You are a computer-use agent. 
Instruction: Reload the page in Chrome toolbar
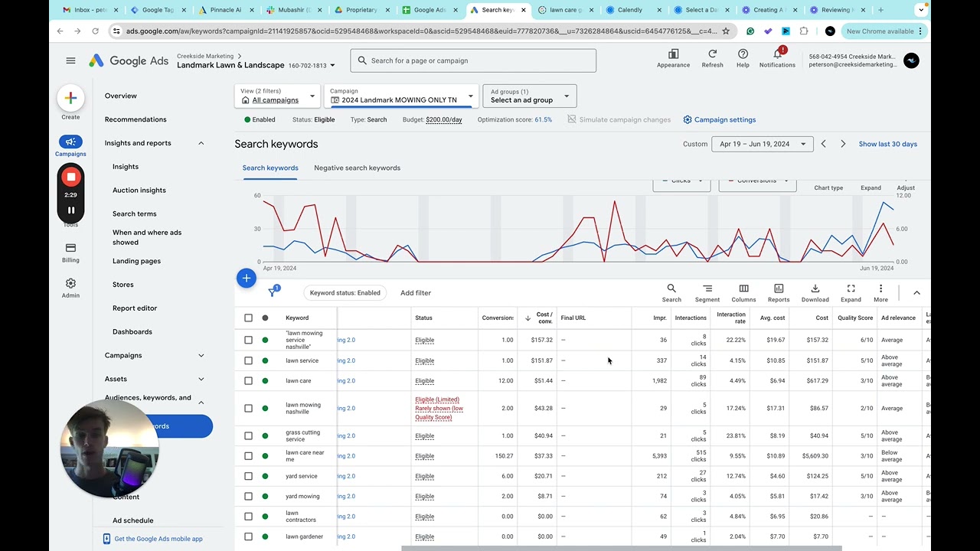coord(96,31)
